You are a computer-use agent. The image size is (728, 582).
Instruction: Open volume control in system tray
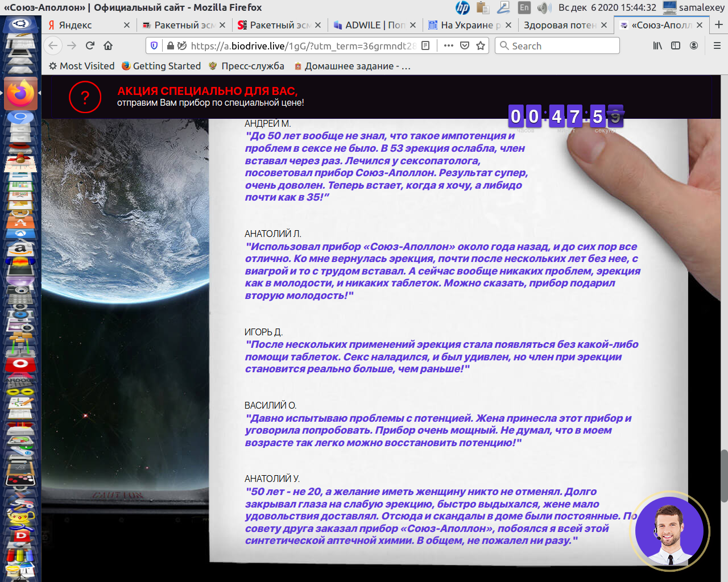[x=544, y=7]
